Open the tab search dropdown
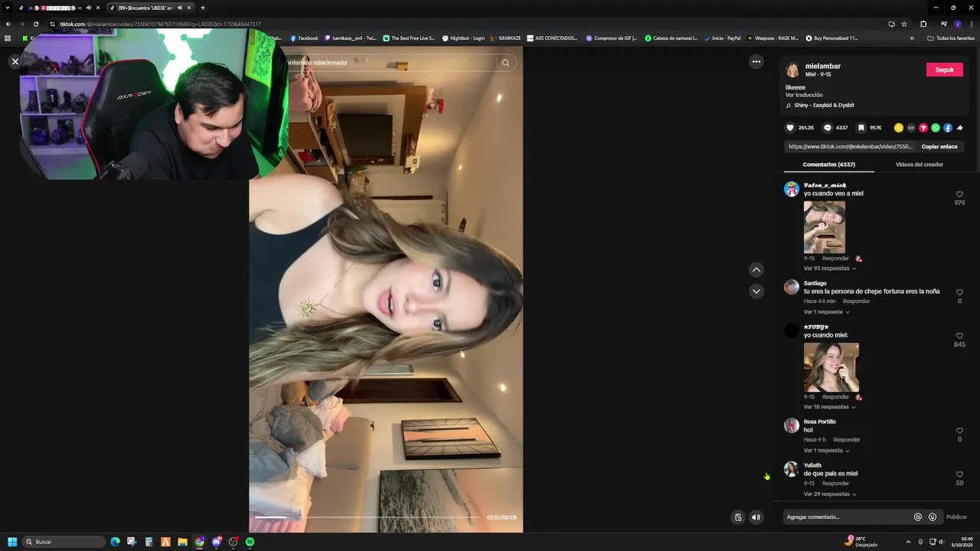980x551 pixels. 8,8
